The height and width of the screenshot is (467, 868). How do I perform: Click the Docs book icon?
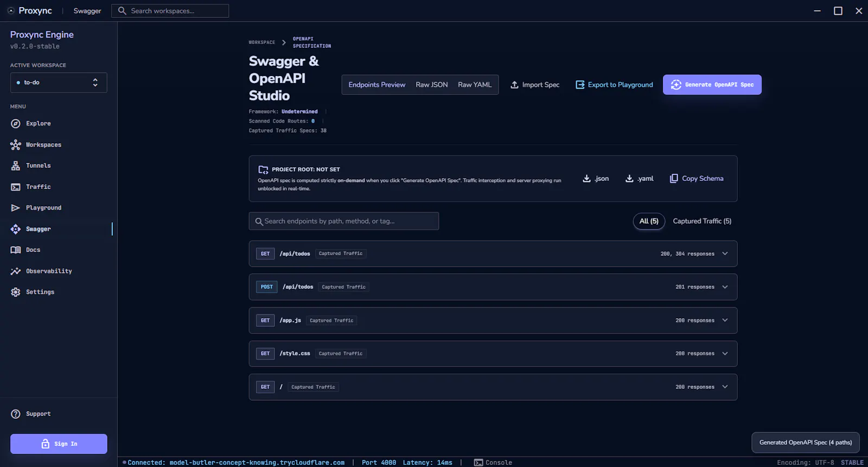pos(16,250)
